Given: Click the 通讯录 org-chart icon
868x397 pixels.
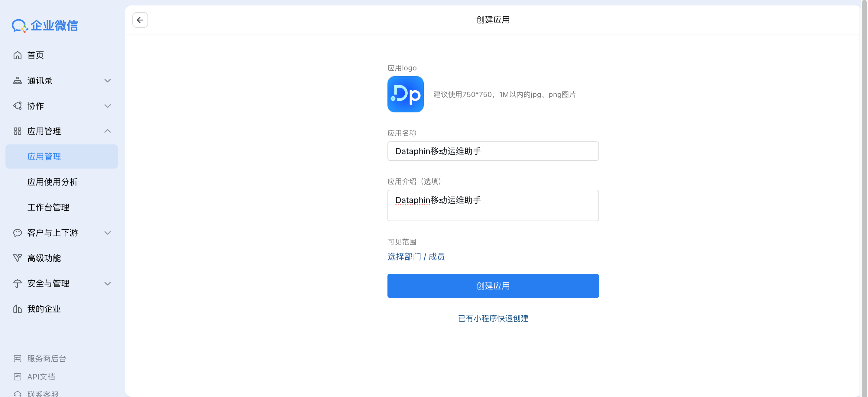Looking at the screenshot, I should [18, 81].
